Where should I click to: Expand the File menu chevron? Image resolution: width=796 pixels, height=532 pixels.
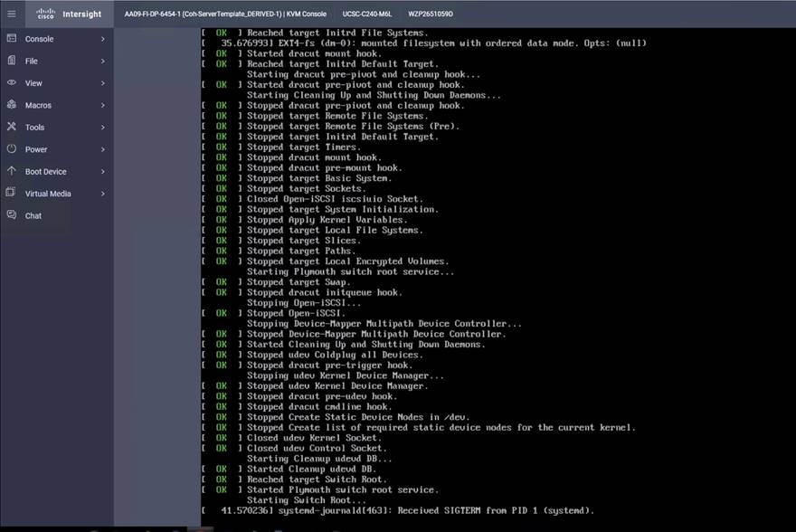click(103, 61)
